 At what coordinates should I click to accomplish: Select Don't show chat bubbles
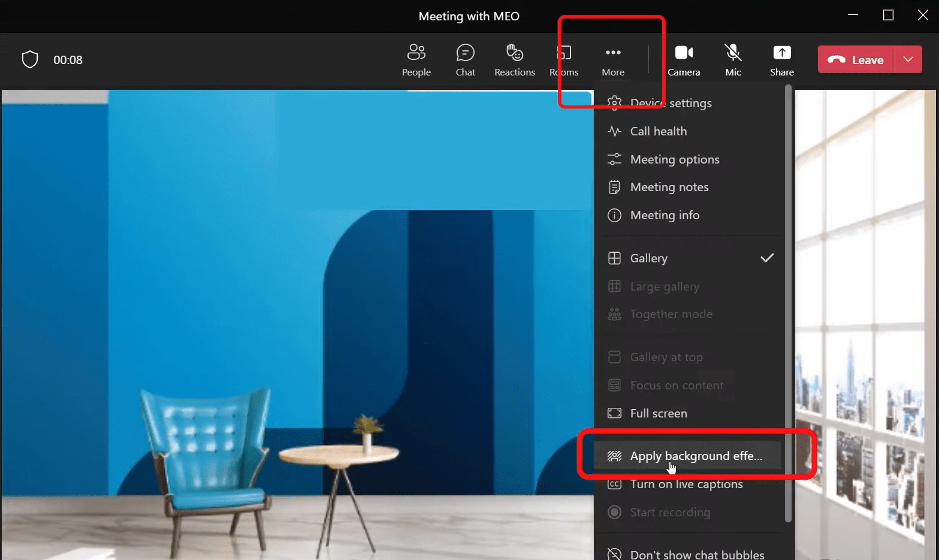coord(689,554)
